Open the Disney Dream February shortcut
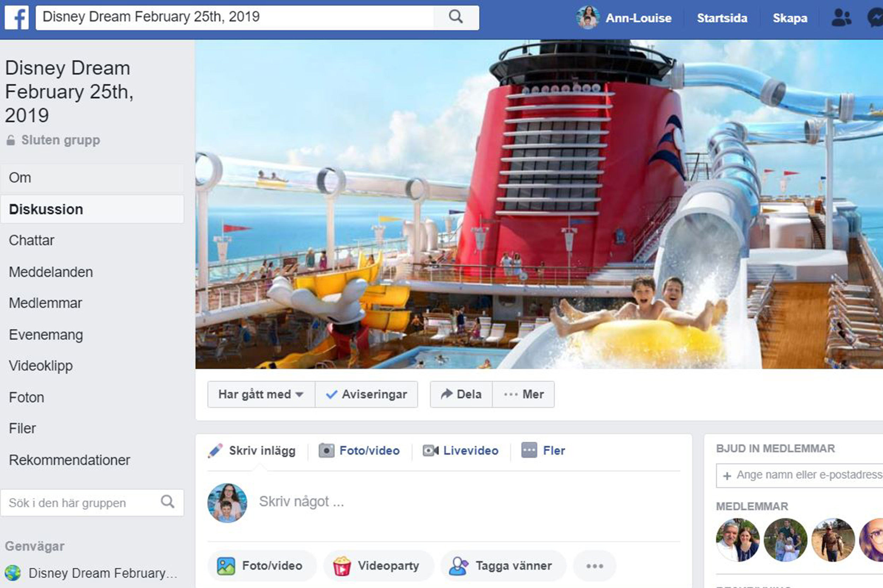Viewport: 883px width, 588px height. [x=91, y=574]
